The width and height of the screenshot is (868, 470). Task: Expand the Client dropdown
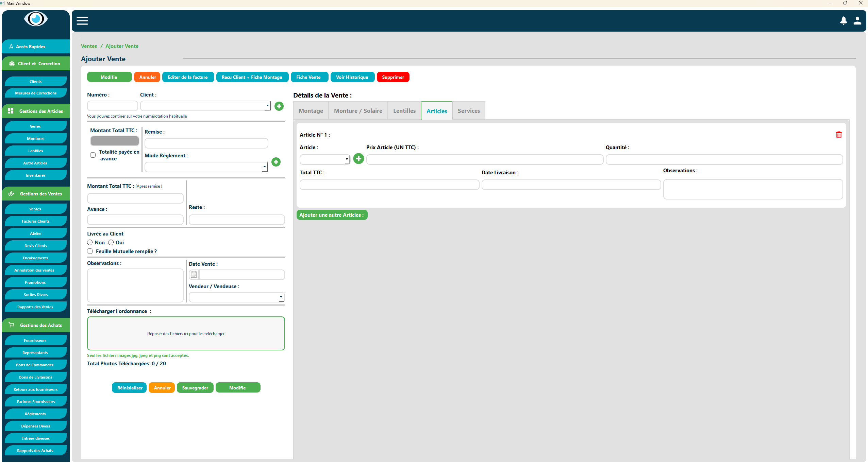point(268,106)
